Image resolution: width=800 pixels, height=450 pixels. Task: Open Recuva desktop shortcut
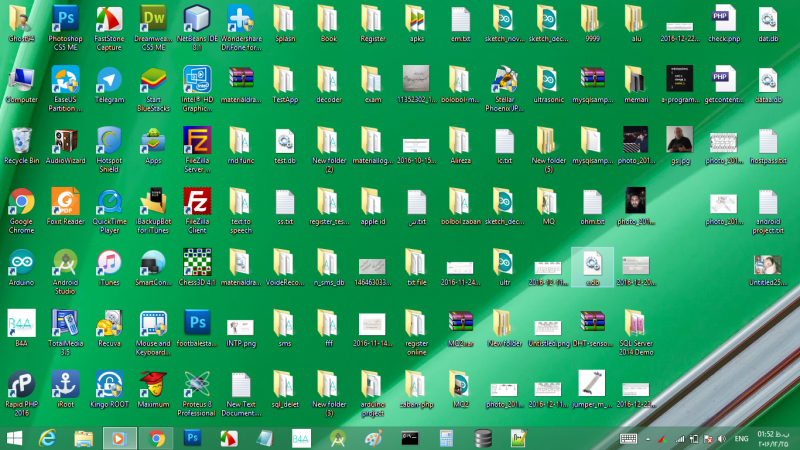[x=109, y=329]
